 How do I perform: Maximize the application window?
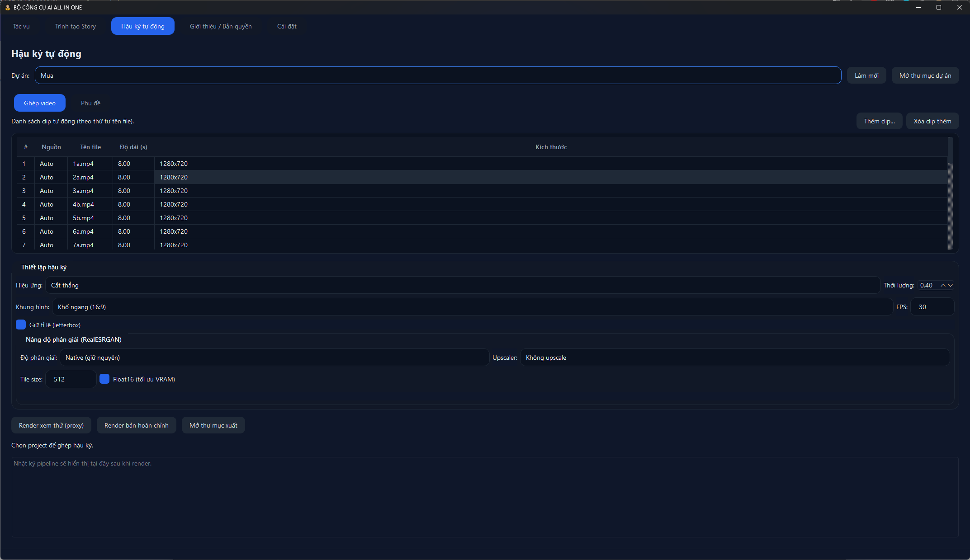pos(939,7)
